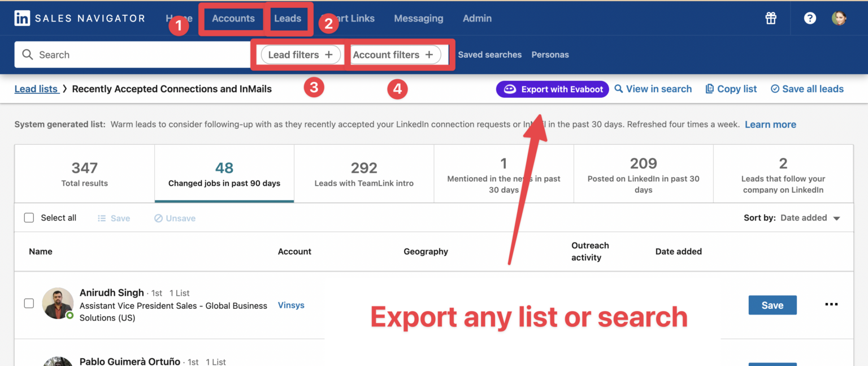The width and height of the screenshot is (868, 366).
Task: Click the search magnifier icon
Action: click(27, 54)
